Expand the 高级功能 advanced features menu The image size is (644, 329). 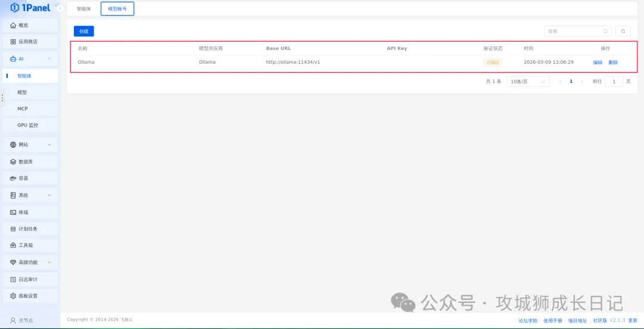click(49, 262)
